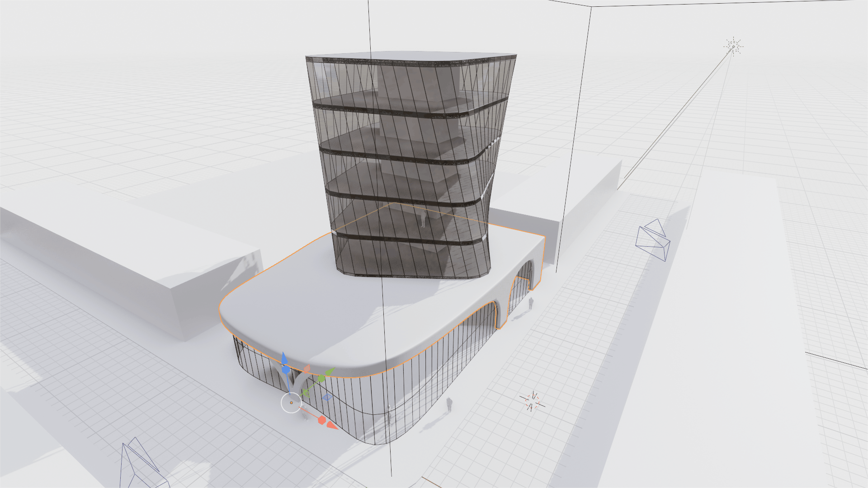The height and width of the screenshot is (488, 868).
Task: Click the red X-axis gizmo arrow
Action: tap(332, 425)
